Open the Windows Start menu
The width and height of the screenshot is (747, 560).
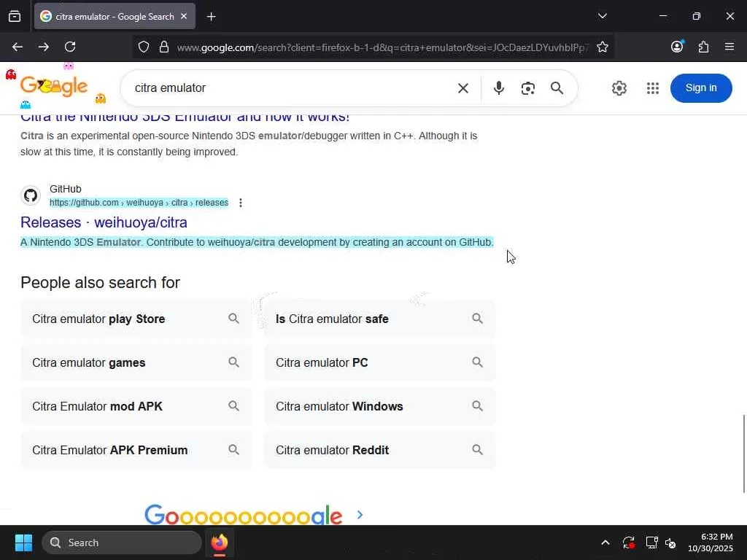tap(23, 542)
